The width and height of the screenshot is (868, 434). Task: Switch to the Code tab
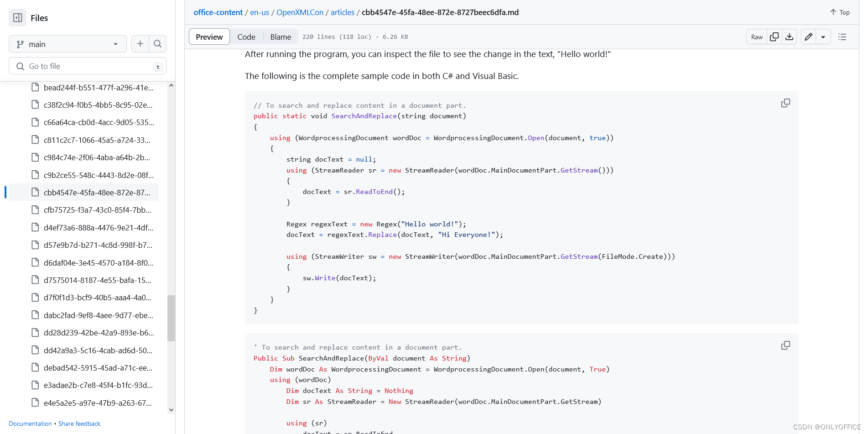pyautogui.click(x=246, y=37)
